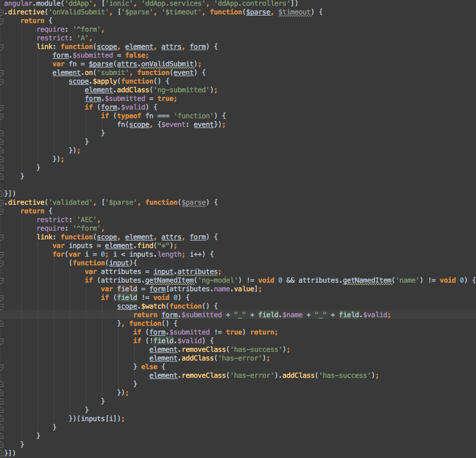This screenshot has width=476, height=458.
Task: Click the greyed unused $timeout function parameter
Action: pyautogui.click(x=295, y=12)
